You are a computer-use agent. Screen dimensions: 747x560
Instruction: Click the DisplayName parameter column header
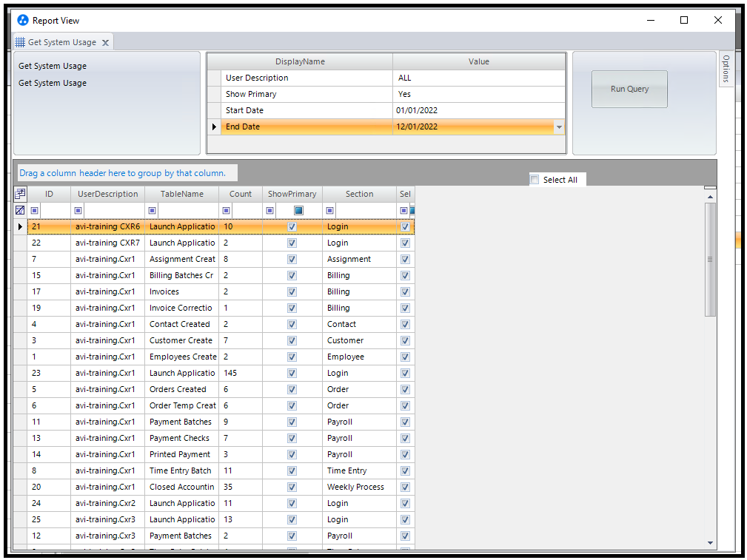300,61
